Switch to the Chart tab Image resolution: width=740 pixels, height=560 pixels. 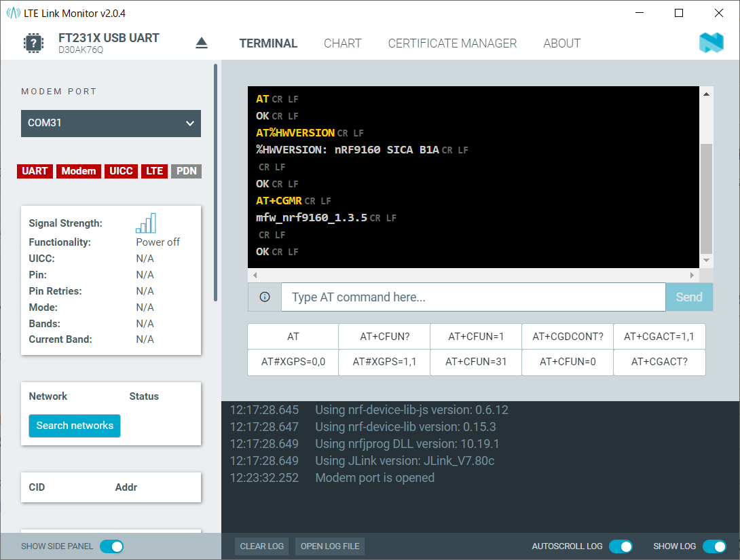click(x=343, y=43)
